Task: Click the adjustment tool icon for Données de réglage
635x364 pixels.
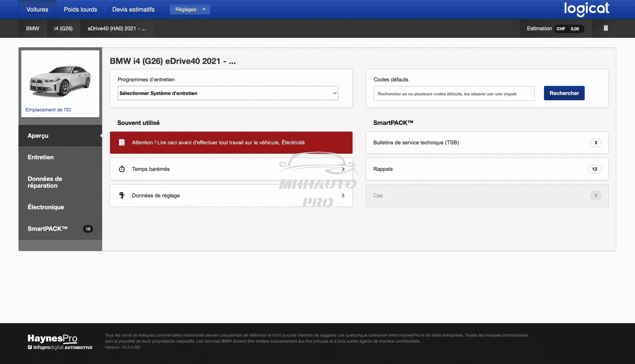Action: pos(122,195)
